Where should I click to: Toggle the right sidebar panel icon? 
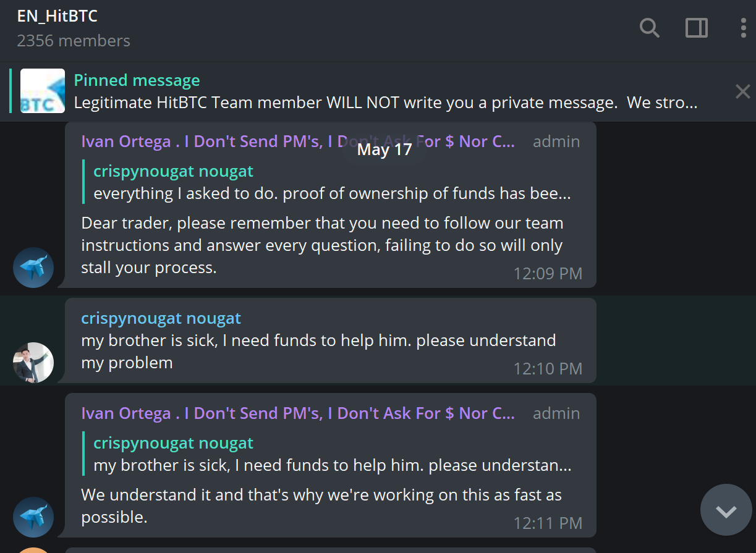[x=697, y=28]
